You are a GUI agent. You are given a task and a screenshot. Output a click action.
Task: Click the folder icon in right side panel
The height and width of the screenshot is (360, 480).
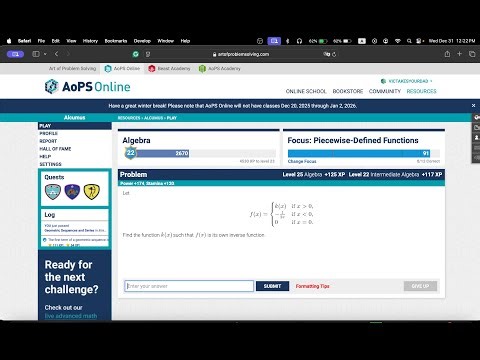(x=476, y=127)
